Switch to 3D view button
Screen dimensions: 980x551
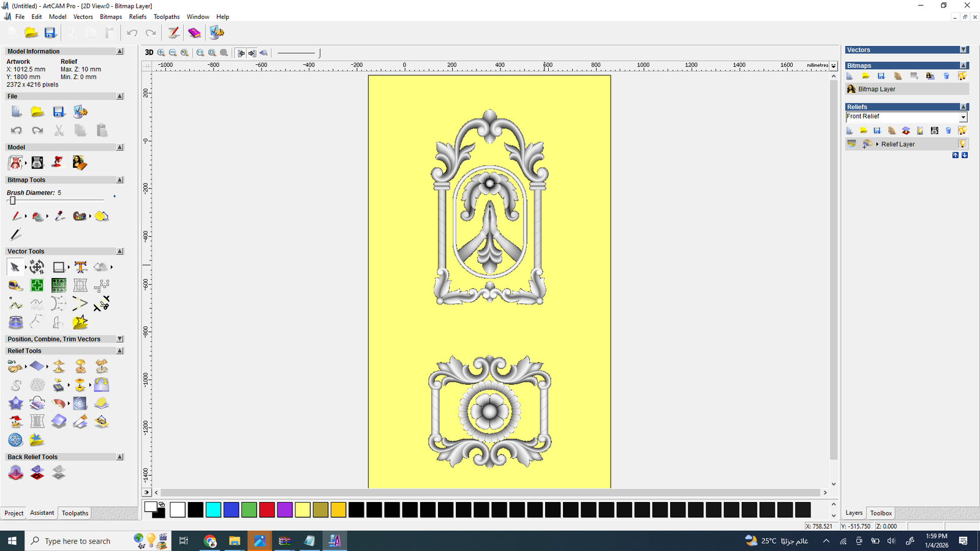coord(149,53)
